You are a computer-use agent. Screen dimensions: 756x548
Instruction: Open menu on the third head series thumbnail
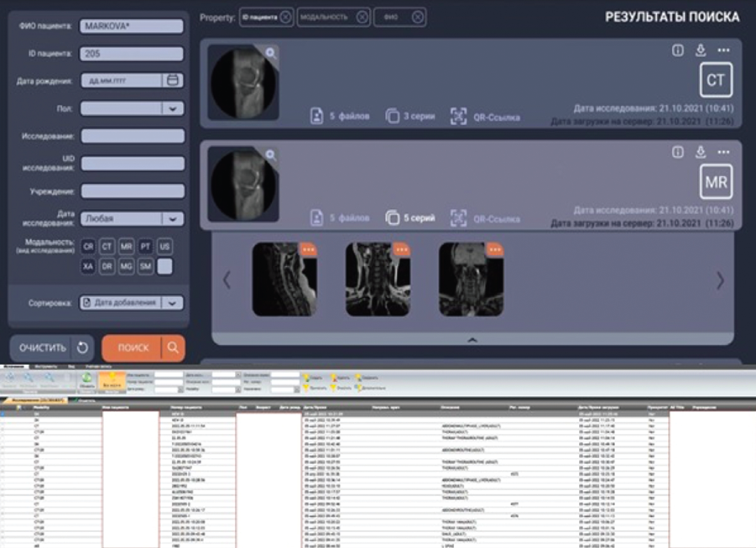pyautogui.click(x=495, y=249)
